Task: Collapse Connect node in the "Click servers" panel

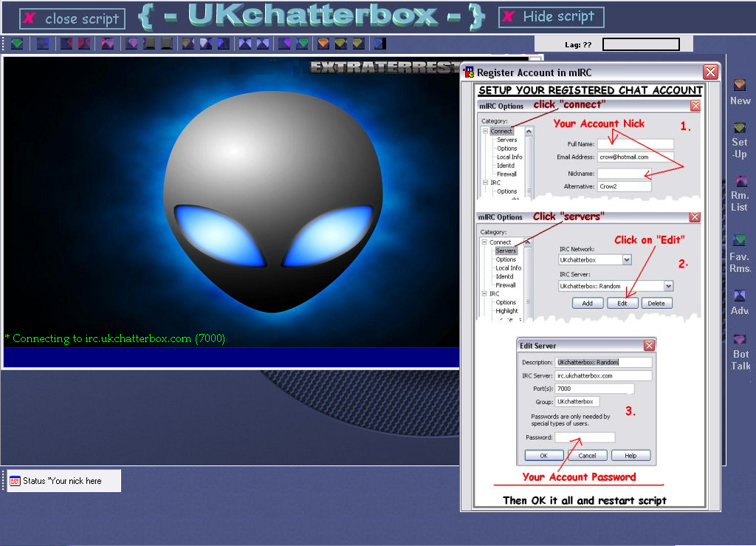Action: [484, 242]
